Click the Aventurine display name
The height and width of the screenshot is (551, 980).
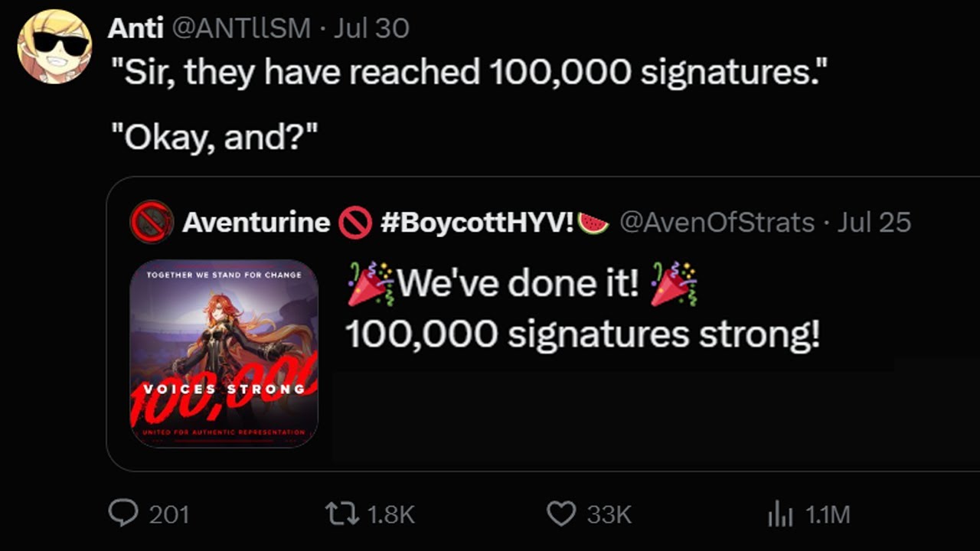coord(256,223)
